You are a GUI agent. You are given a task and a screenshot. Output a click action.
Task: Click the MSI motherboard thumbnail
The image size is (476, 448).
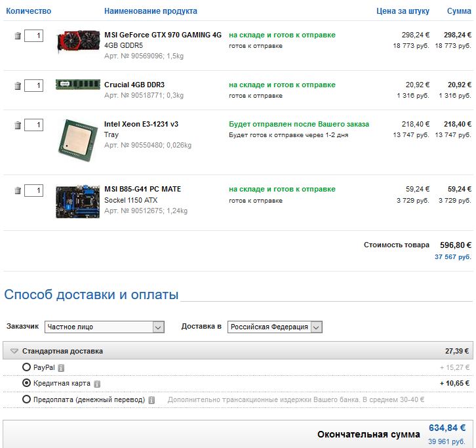coord(78,201)
